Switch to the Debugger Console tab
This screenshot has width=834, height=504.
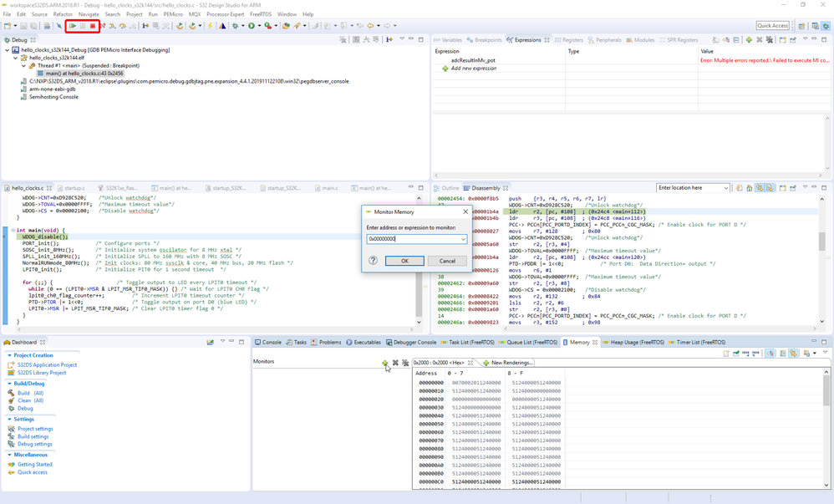click(x=414, y=343)
